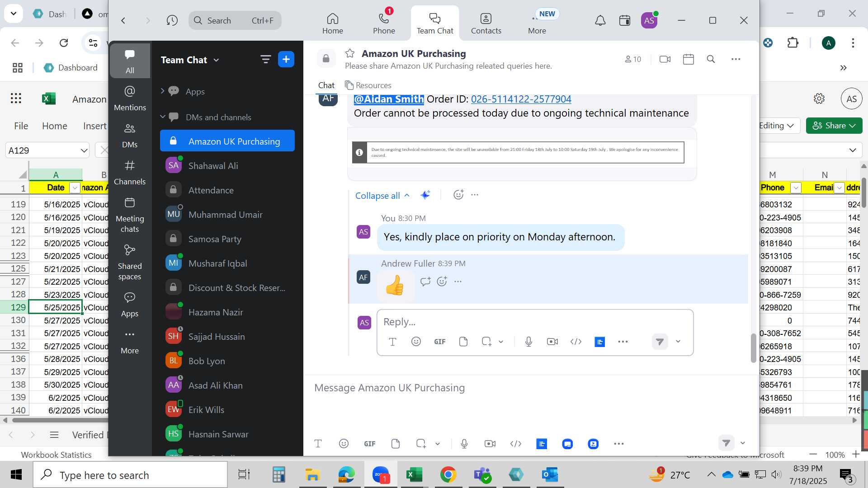The height and width of the screenshot is (488, 868).
Task: Open the Mentions sidebar section
Action: coord(130,98)
